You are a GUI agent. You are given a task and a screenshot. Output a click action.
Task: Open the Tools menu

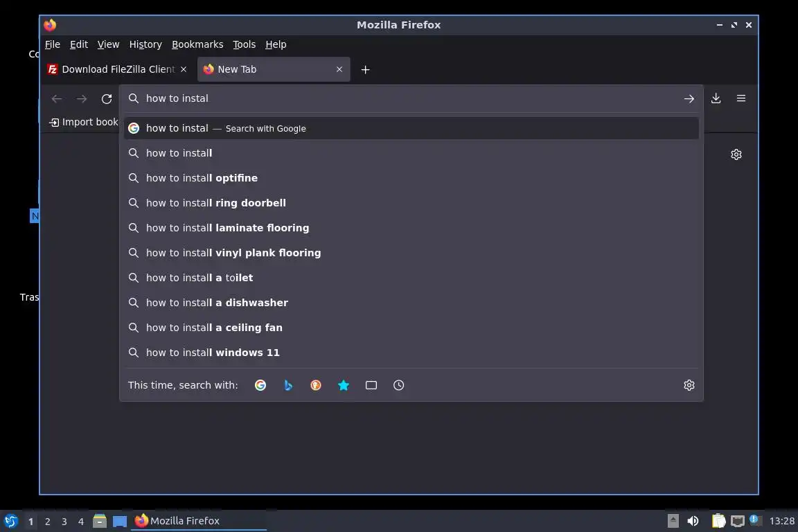pyautogui.click(x=245, y=44)
